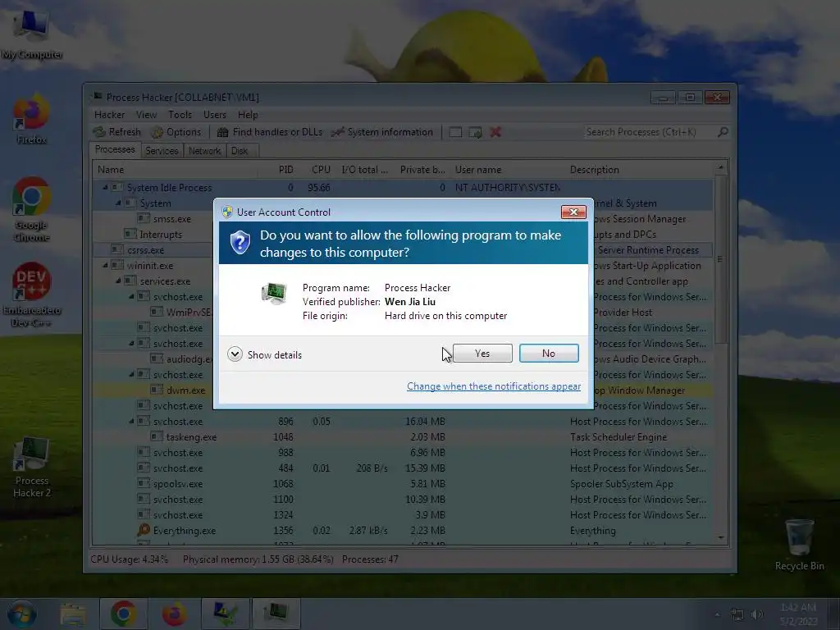
Task: Collapse the System Idle Process tree node
Action: tap(105, 188)
